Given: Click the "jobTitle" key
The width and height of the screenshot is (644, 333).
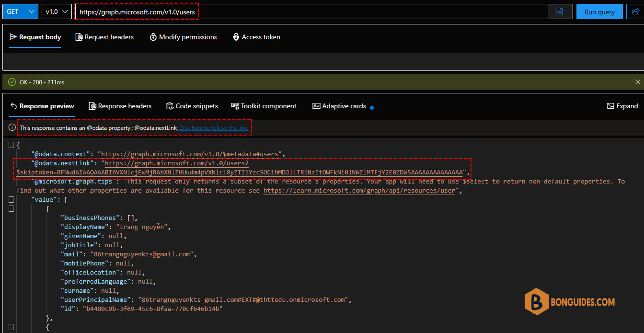Looking at the screenshot, I should point(79,245).
